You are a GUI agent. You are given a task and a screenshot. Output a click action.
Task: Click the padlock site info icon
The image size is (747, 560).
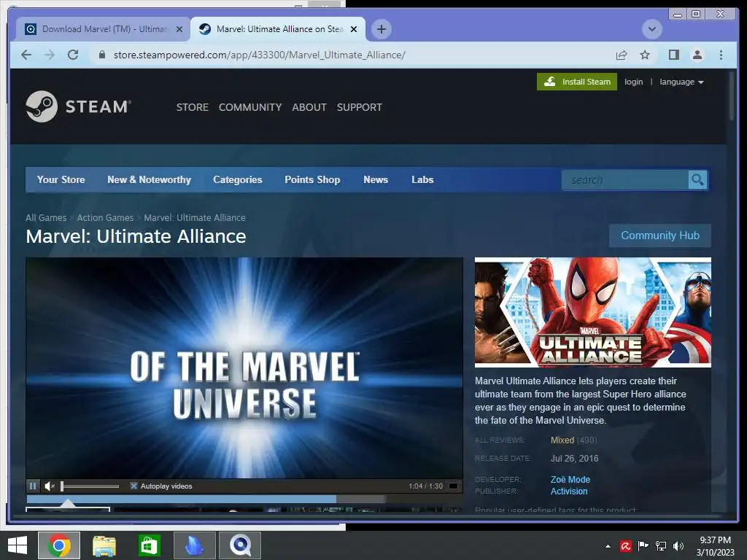coord(102,55)
